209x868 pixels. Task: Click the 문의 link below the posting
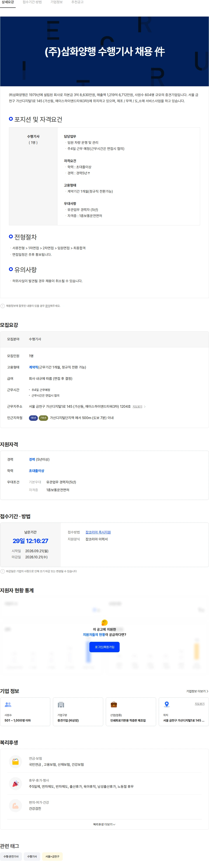point(47,306)
